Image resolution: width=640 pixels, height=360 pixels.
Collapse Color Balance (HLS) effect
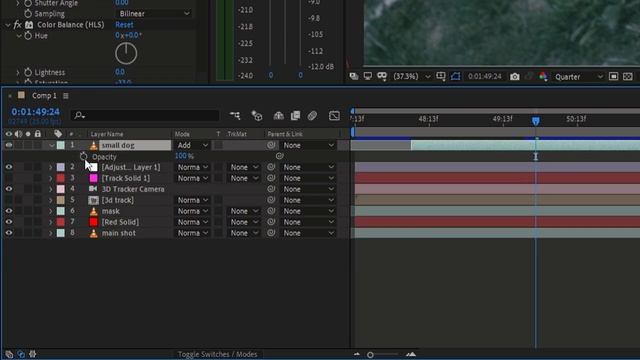[x=8, y=25]
